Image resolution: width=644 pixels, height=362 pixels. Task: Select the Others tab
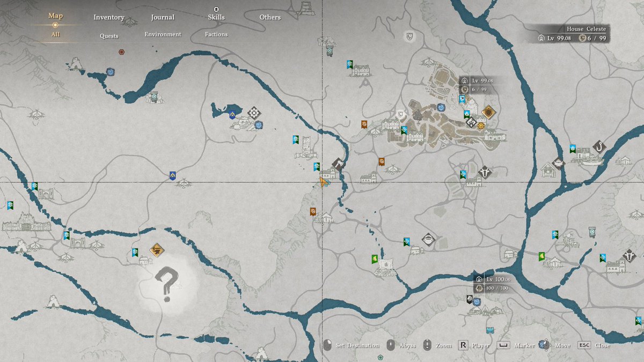[x=270, y=17]
